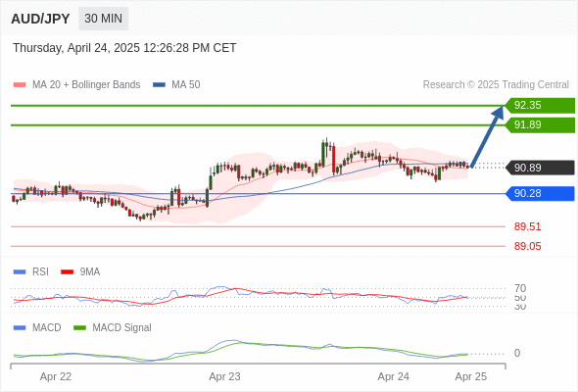Viewport: 578px width, 392px height.
Task: Click the blue 90.28 pivot price tag
Action: click(x=540, y=193)
